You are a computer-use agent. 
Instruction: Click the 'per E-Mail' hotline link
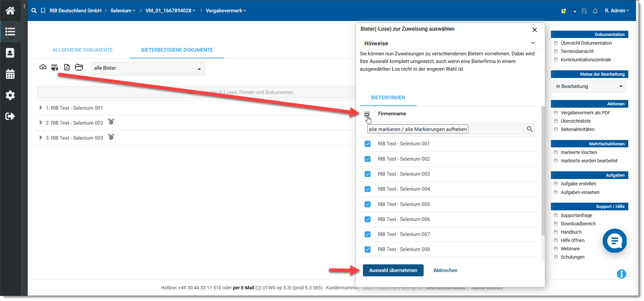coord(244,288)
